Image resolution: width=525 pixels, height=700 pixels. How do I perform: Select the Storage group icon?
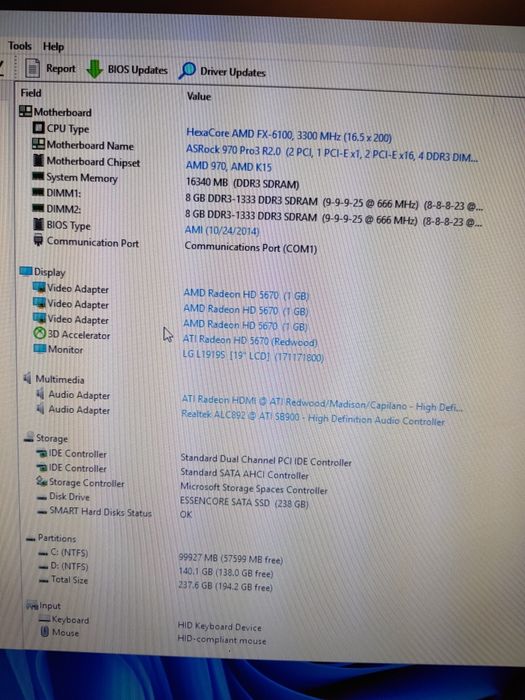29,437
